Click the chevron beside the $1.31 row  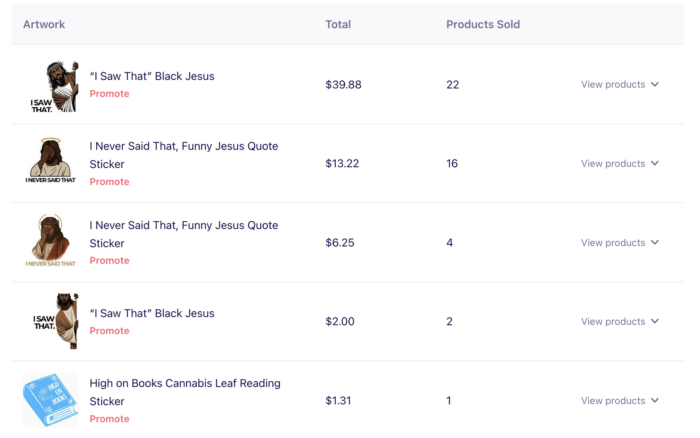[x=654, y=400]
